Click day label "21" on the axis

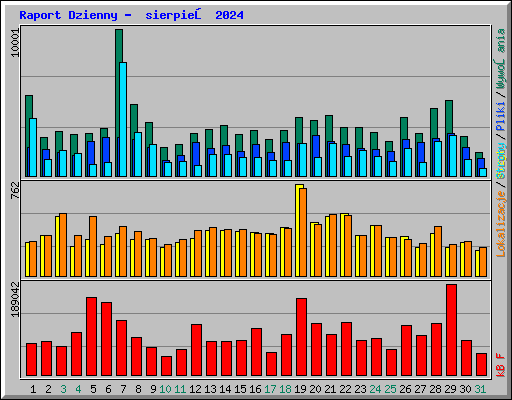(330, 389)
